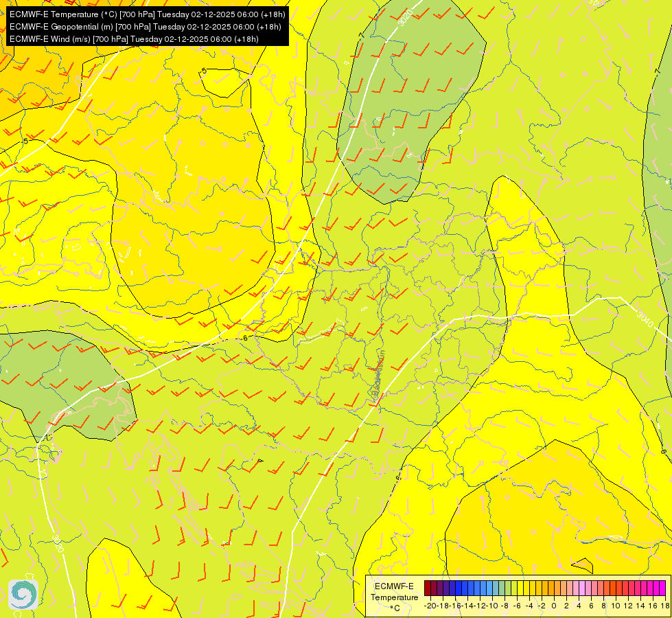Viewport: 672px width, 618px height.
Task: Click the °C unit label in legend
Action: coord(395,608)
